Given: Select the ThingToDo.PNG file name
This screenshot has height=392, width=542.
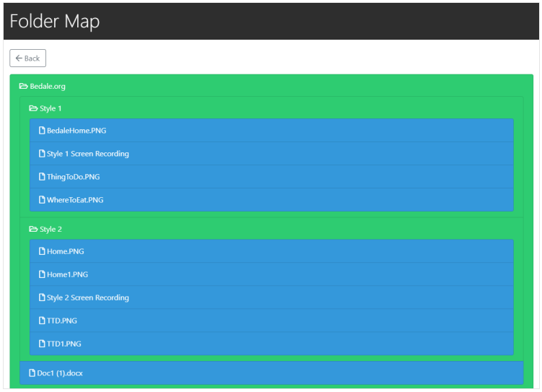Looking at the screenshot, I should tap(74, 177).
